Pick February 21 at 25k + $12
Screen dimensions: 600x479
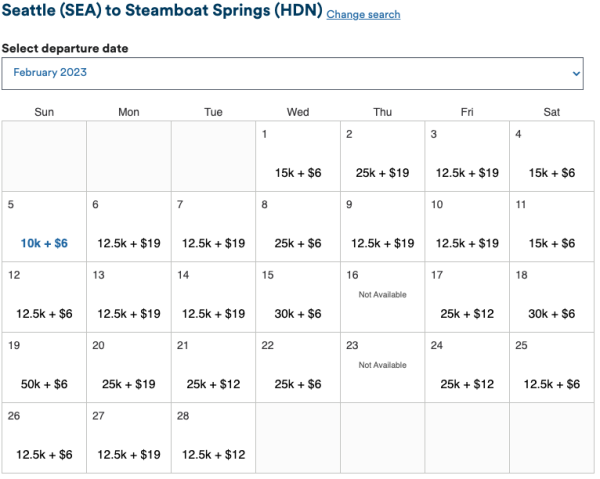click(x=213, y=384)
